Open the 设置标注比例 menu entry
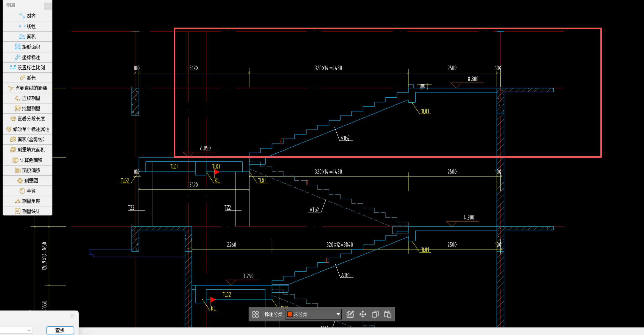Screen dimensions: 644x335 (27, 68)
